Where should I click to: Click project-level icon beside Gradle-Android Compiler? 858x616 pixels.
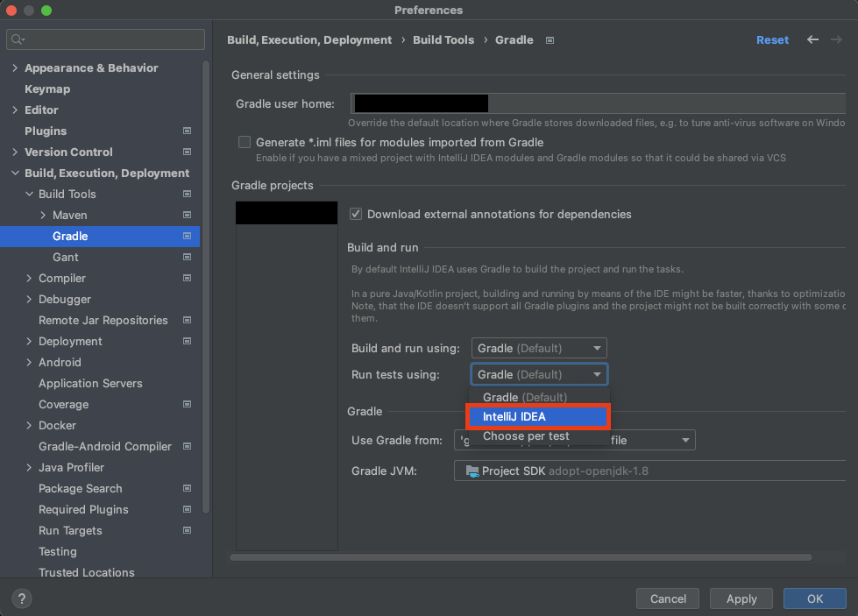188,446
